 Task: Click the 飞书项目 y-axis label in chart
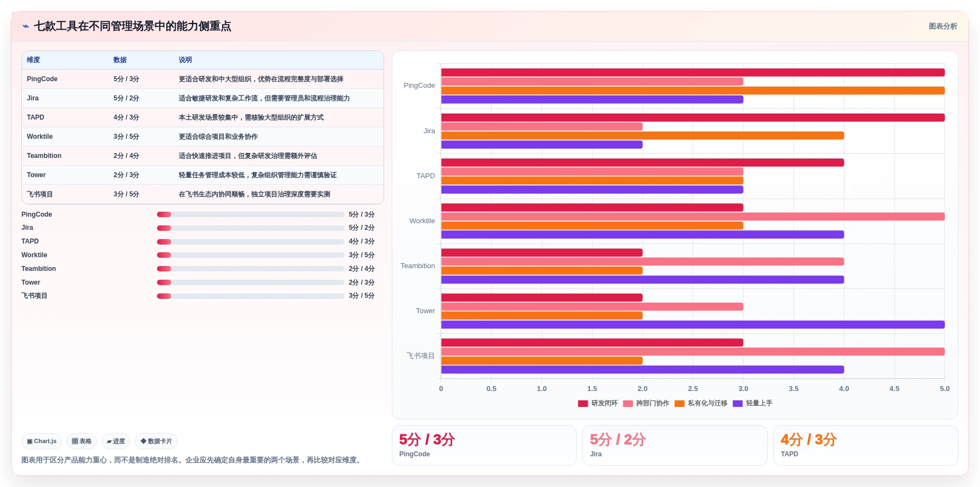click(420, 356)
